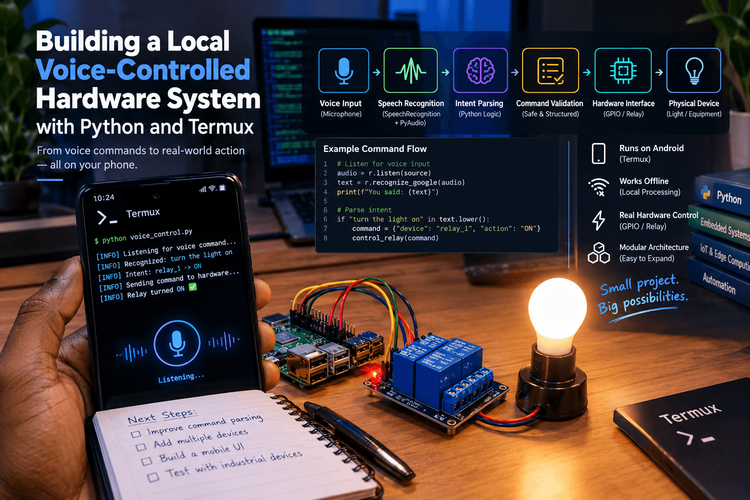The width and height of the screenshot is (750, 500).
Task: Click the 'Next Steps:' notepad heading
Action: point(162,416)
